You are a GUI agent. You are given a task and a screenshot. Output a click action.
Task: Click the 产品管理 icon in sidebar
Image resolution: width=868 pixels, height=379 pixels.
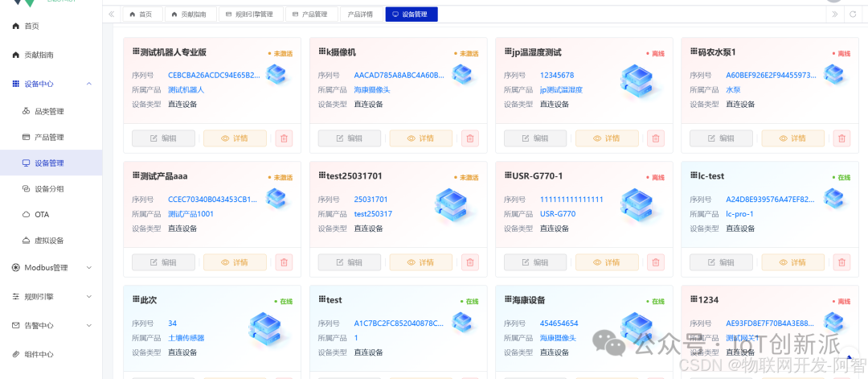click(x=26, y=137)
